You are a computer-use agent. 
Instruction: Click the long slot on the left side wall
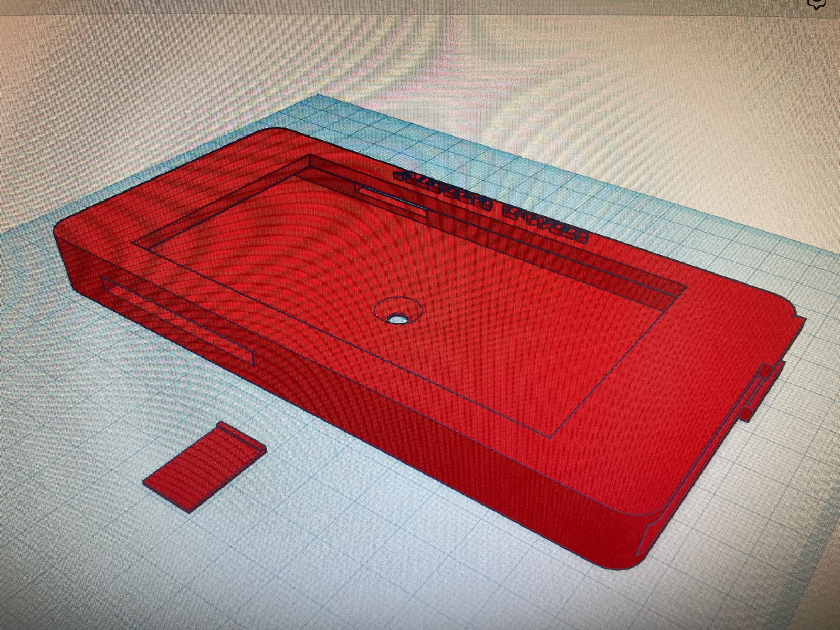178,320
